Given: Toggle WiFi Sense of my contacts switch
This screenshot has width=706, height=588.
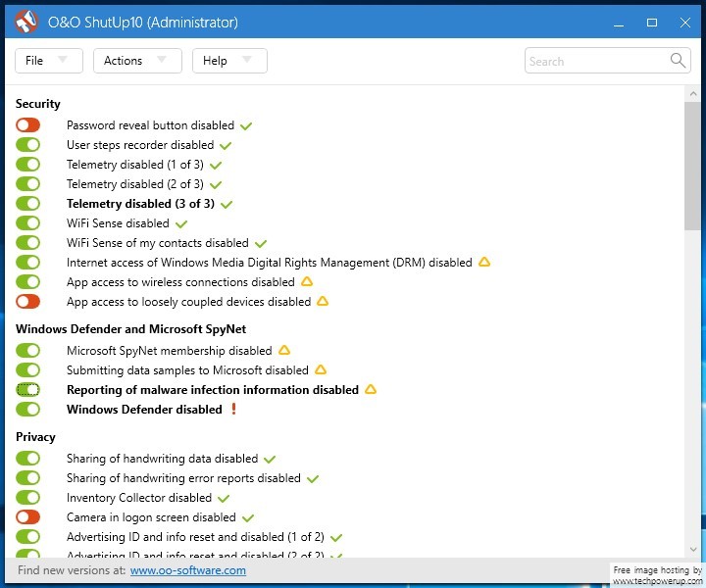Looking at the screenshot, I should (x=27, y=243).
